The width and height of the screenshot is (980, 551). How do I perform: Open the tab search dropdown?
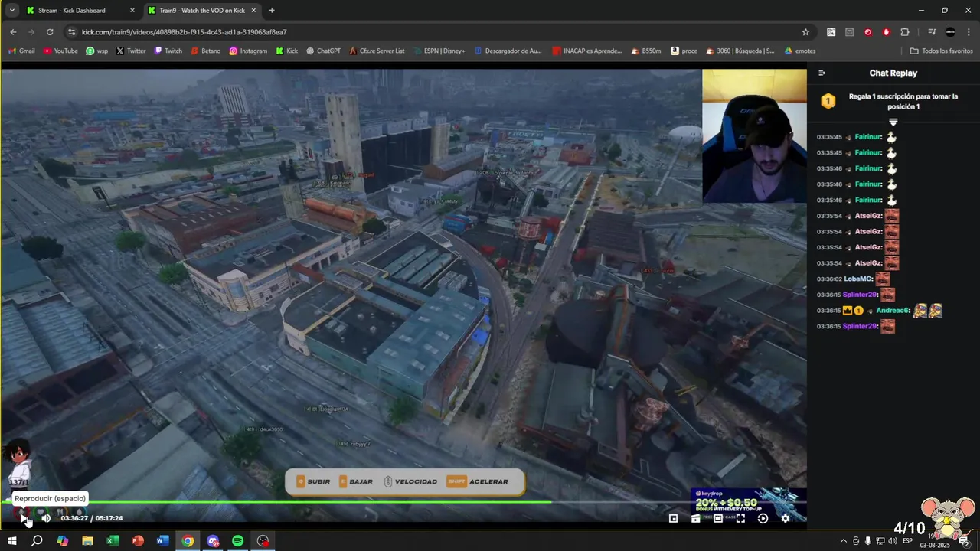pyautogui.click(x=11, y=11)
